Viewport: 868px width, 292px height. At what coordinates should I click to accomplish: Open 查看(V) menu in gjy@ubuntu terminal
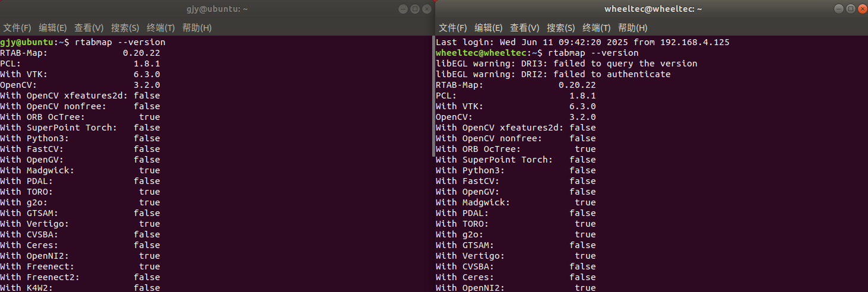[x=88, y=28]
